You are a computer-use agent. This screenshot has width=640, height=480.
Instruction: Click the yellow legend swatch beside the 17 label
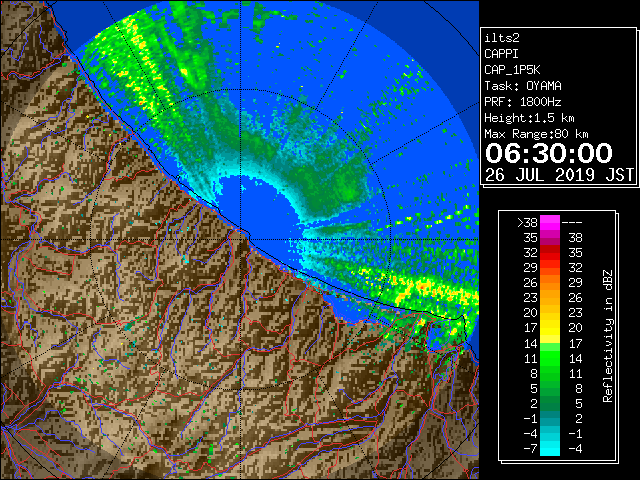[550, 328]
